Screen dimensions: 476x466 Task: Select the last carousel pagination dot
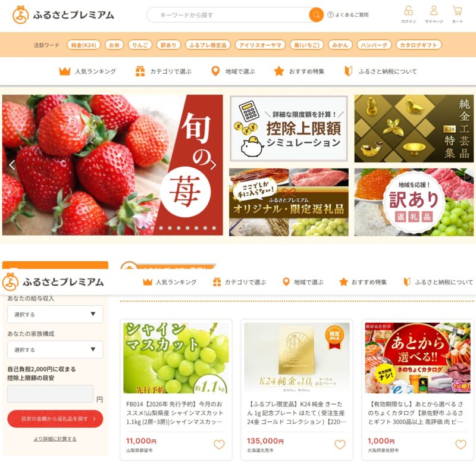click(214, 228)
